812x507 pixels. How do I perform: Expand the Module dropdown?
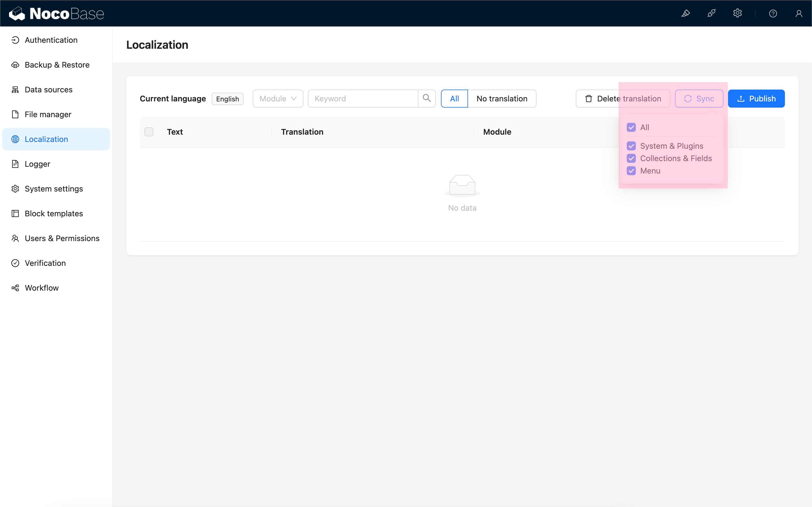(x=278, y=99)
